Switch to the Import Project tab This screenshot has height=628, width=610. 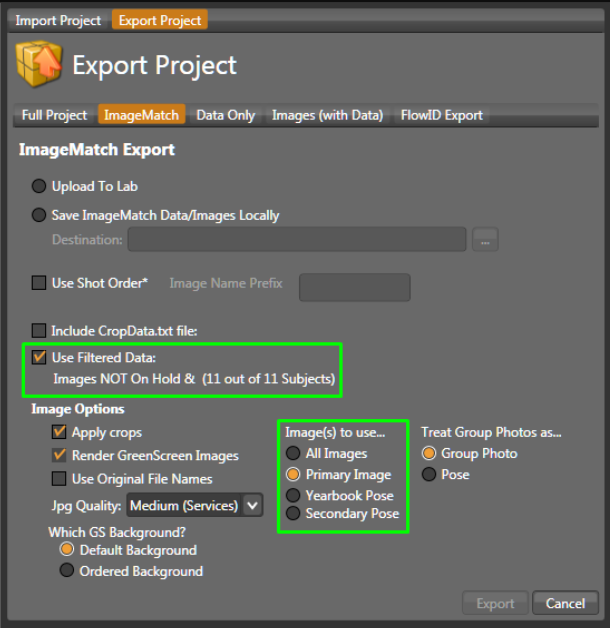click(58, 20)
